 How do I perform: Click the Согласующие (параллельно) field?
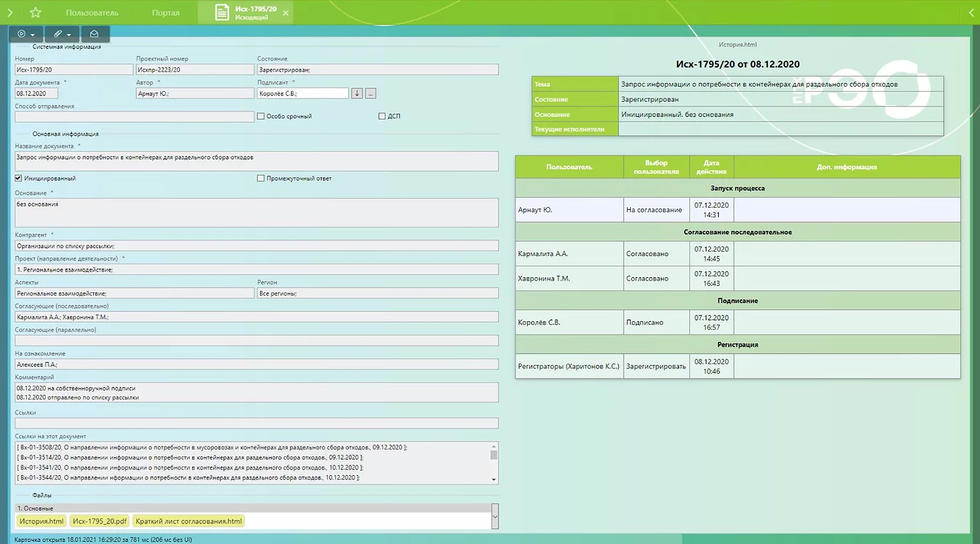pos(256,341)
